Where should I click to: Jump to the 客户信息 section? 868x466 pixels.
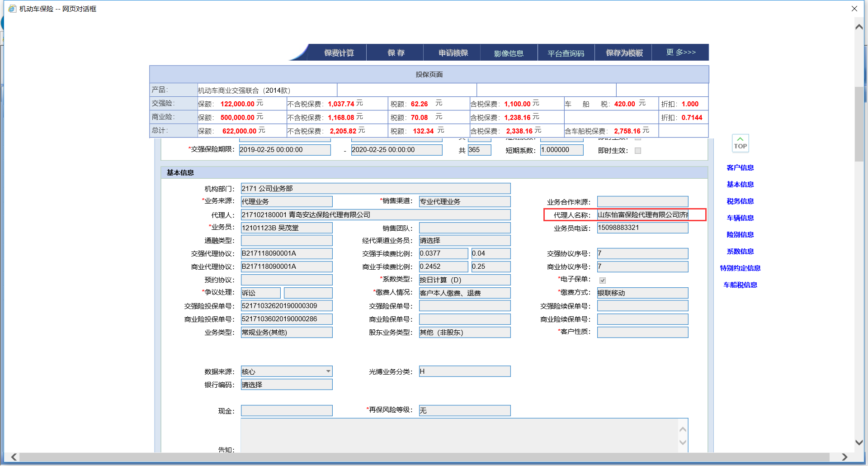740,167
